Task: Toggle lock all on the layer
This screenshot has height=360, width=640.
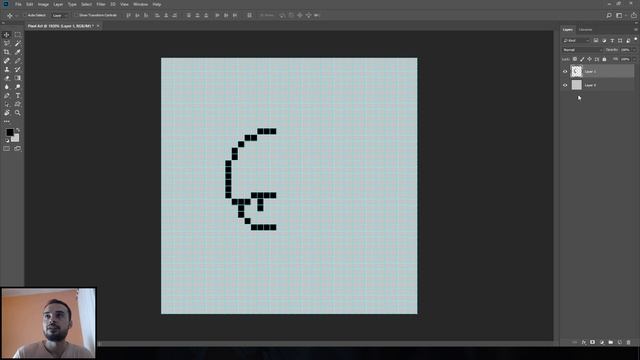Action: point(604,59)
